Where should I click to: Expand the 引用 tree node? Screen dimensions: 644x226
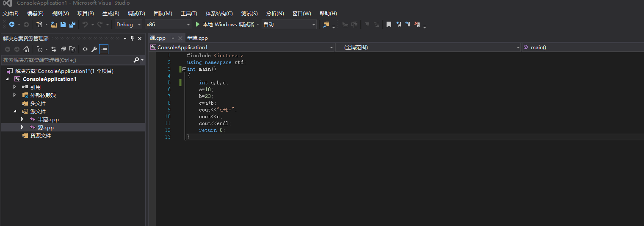[15, 87]
